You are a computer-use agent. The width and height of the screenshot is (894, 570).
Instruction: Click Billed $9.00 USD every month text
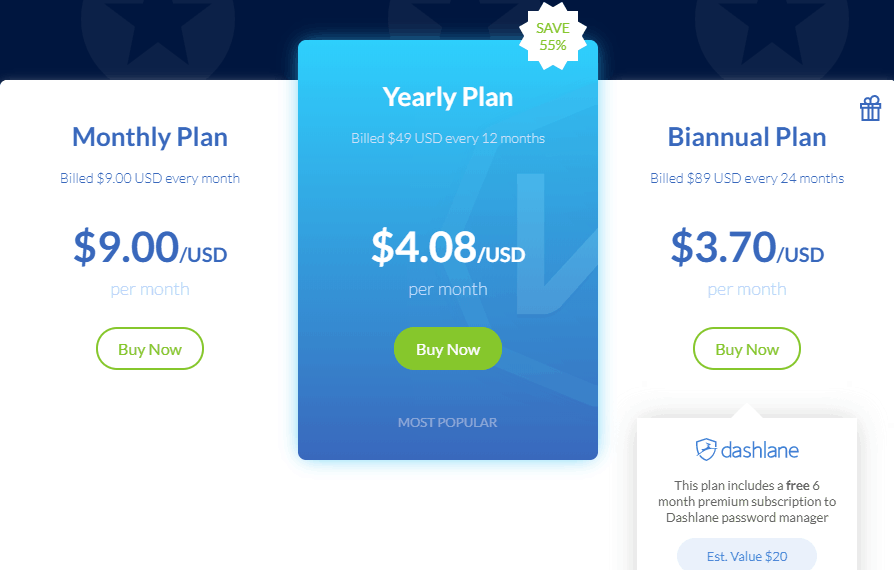[x=150, y=178]
